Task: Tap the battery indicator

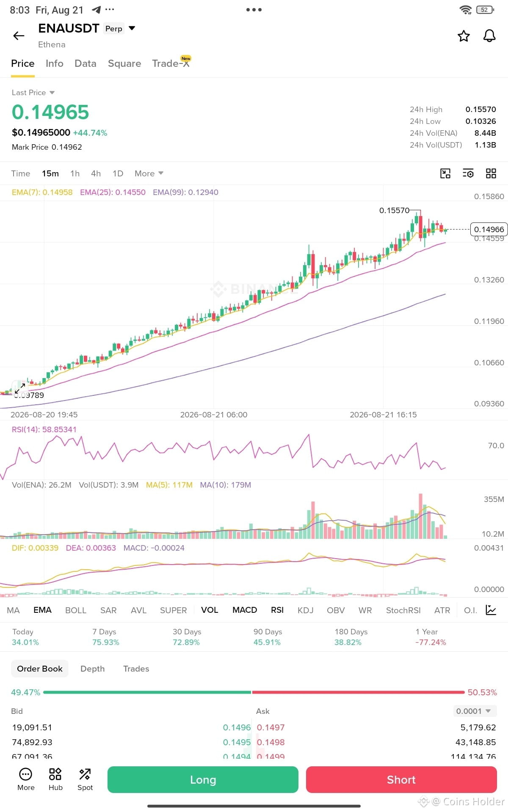Action: pos(485,10)
